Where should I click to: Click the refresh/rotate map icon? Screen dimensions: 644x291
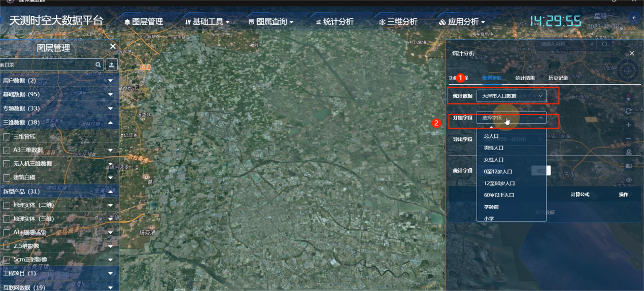(x=629, y=111)
